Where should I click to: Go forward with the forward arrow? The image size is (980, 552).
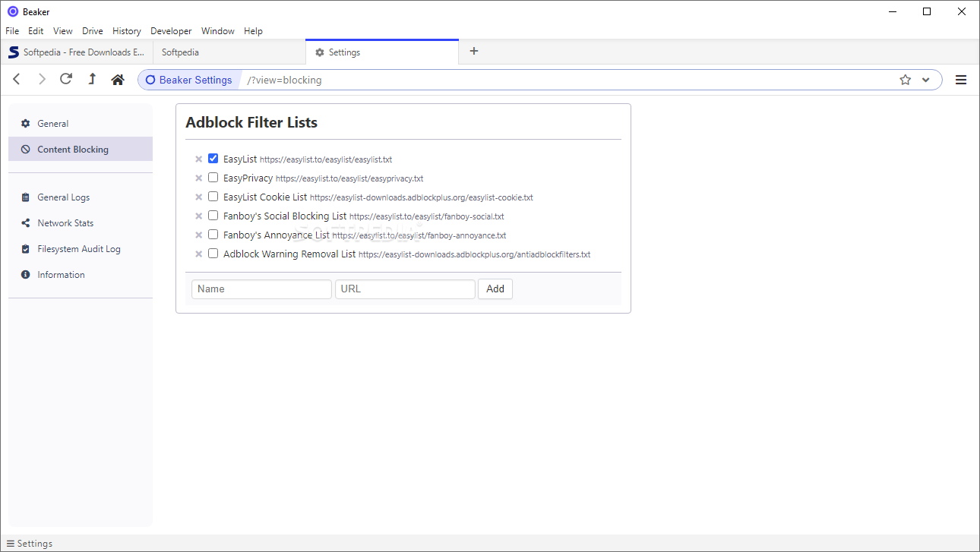point(42,80)
